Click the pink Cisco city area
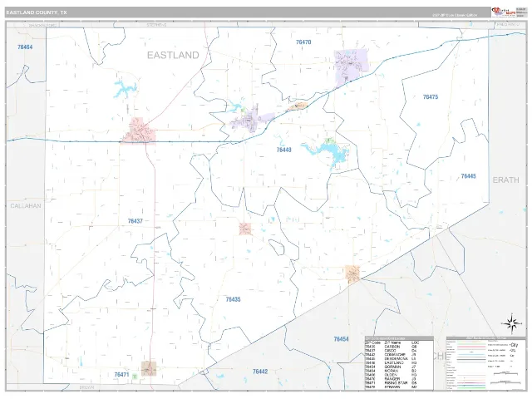Image resolution: width=532 pixels, height=399 pixels. [139, 131]
